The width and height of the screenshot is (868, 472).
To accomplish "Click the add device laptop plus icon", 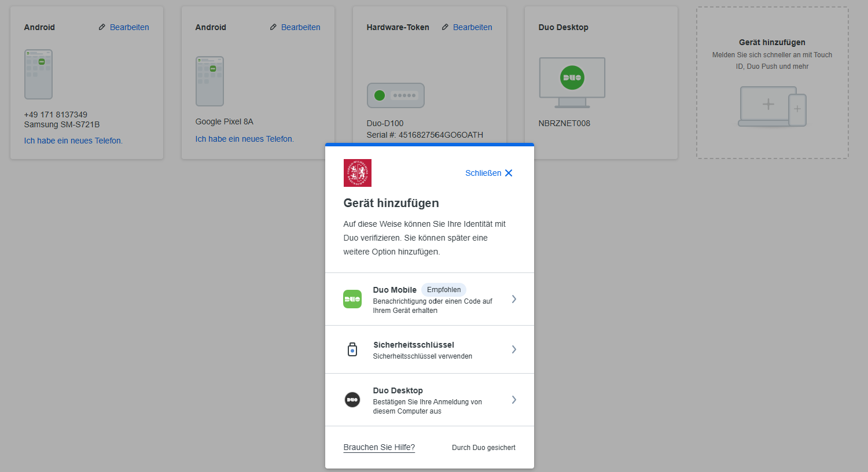I will tap(772, 106).
